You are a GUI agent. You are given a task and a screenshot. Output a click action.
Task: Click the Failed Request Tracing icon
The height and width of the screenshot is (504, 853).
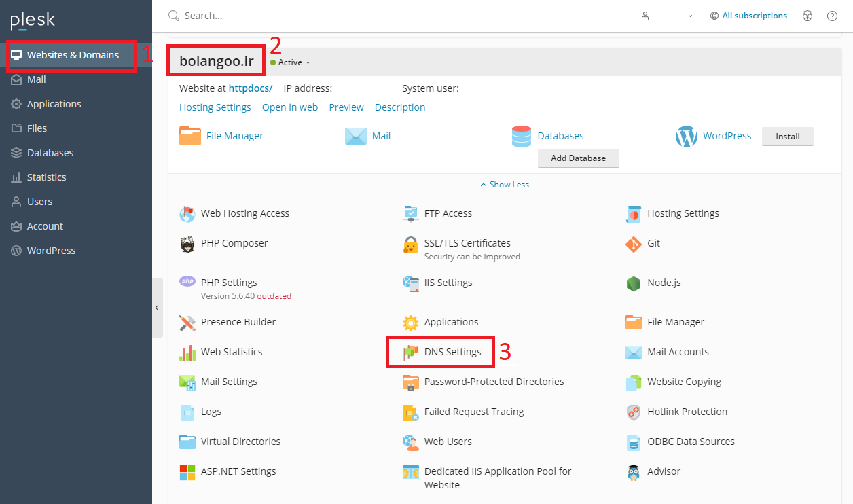pos(410,412)
